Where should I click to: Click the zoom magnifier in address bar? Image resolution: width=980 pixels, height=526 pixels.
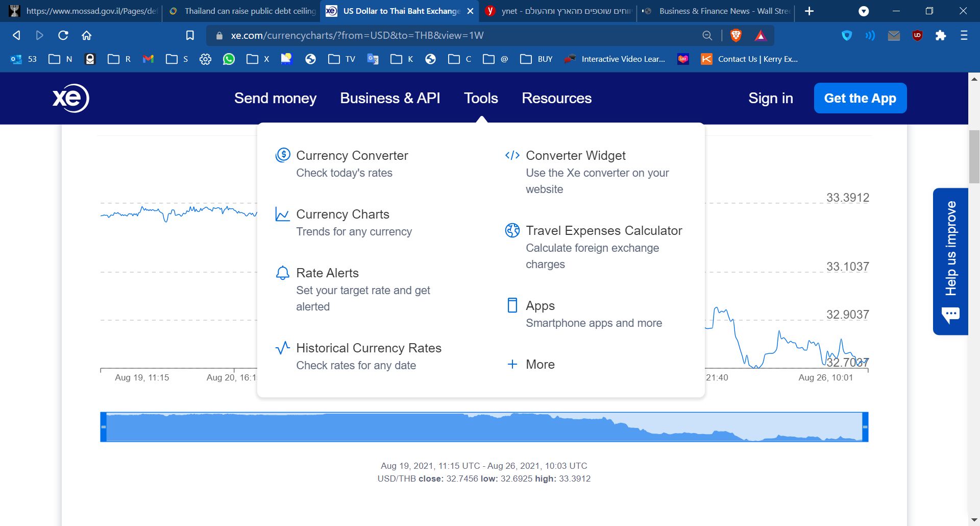pyautogui.click(x=707, y=35)
